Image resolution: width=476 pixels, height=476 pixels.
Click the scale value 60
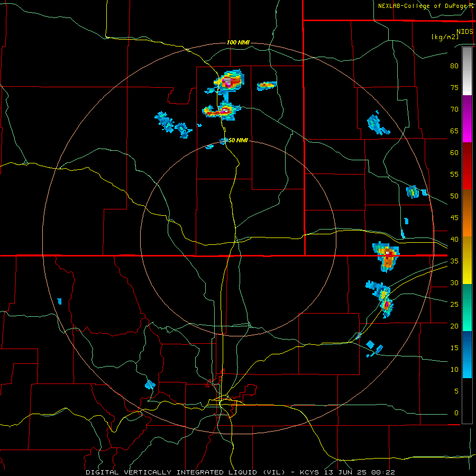454,153
